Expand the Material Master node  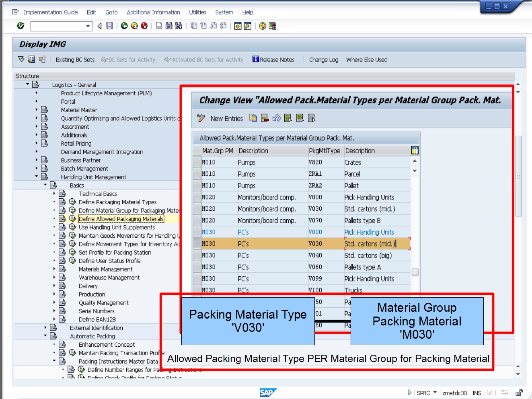[36, 110]
